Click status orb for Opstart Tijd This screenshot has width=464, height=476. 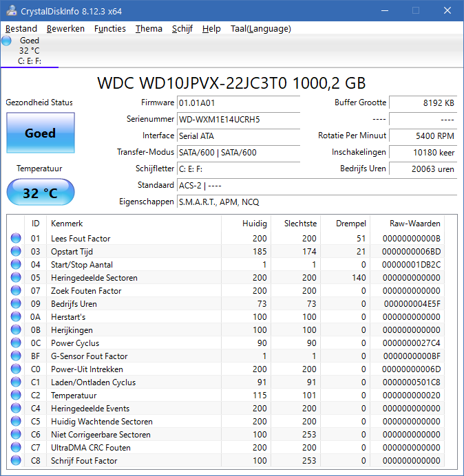[x=16, y=251]
